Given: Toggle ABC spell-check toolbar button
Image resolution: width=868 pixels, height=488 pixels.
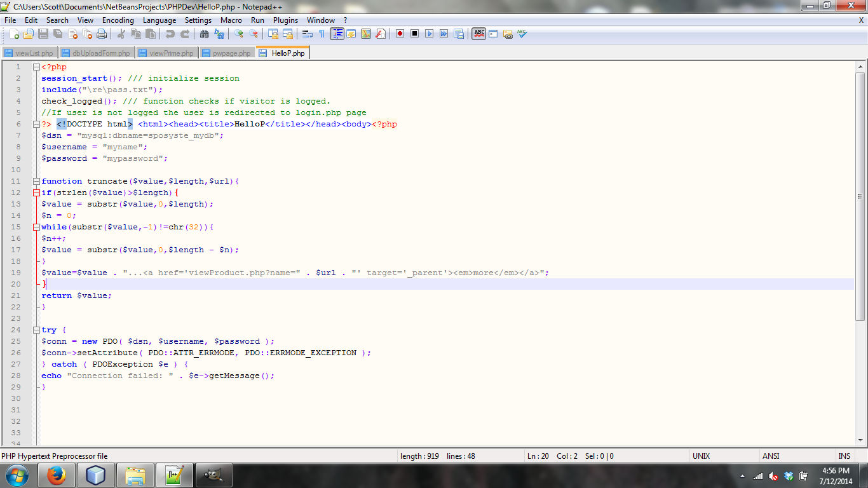Looking at the screenshot, I should coord(478,34).
